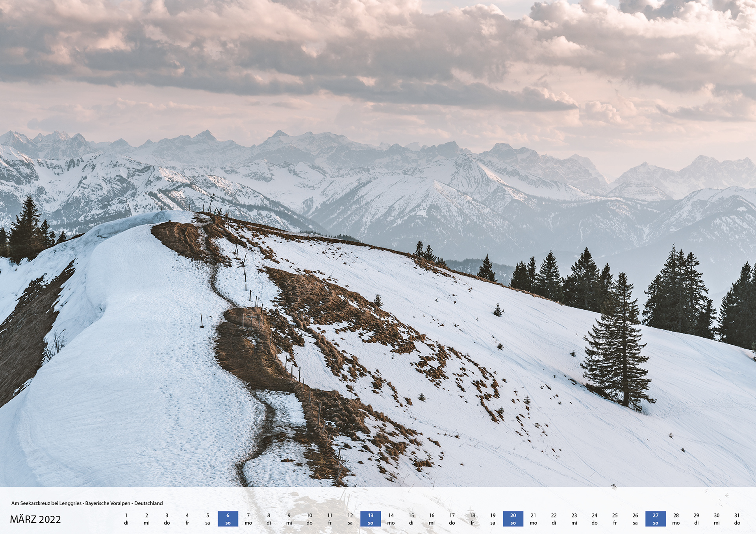Select day 28 (mo) in the calendar strip

click(x=676, y=519)
